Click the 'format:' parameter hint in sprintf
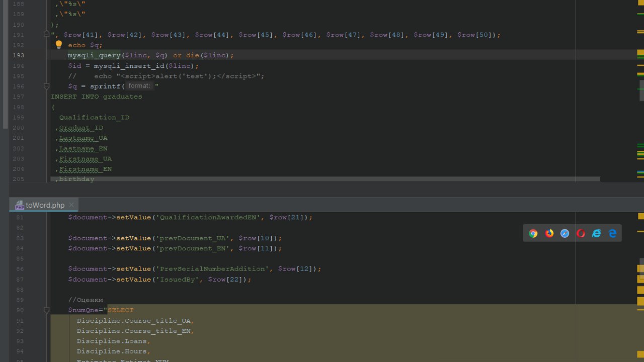The height and width of the screenshot is (362, 644). [x=139, y=86]
